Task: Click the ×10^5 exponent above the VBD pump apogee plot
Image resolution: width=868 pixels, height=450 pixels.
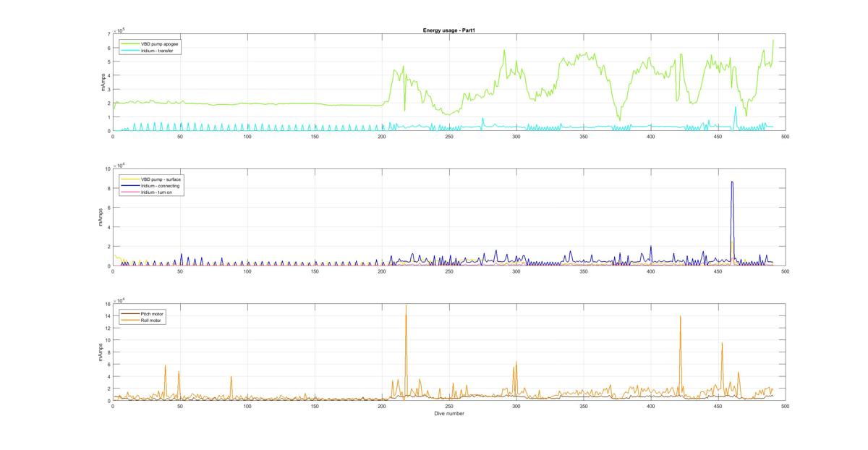Action: tap(119, 30)
